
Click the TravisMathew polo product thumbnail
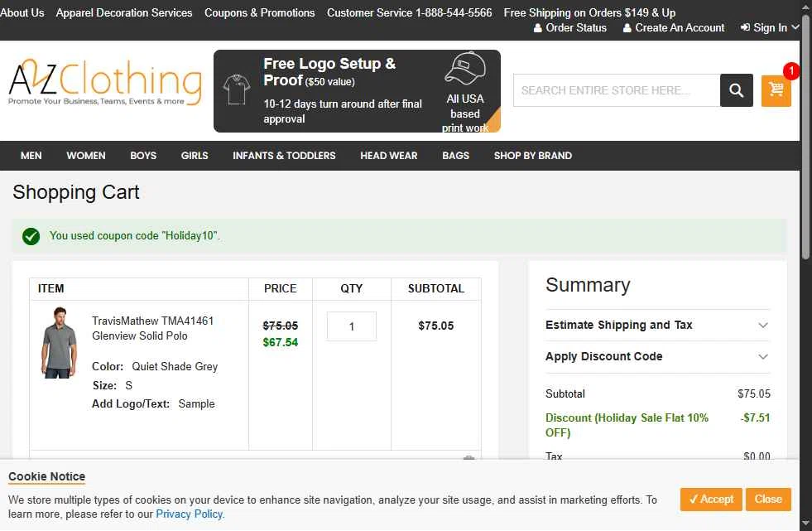pyautogui.click(x=59, y=343)
